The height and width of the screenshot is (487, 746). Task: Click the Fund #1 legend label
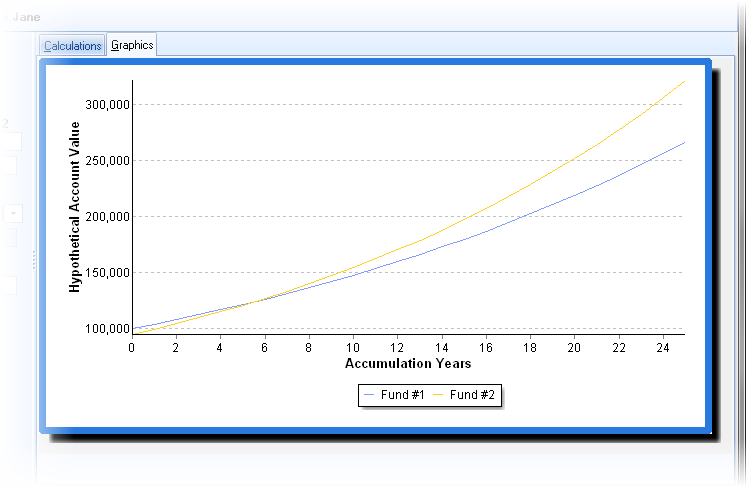(403, 395)
